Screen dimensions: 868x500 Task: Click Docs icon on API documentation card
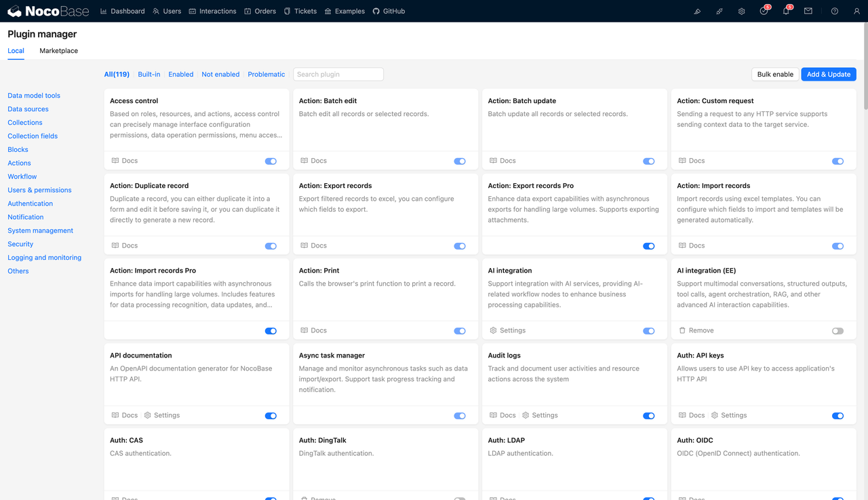[x=115, y=415]
